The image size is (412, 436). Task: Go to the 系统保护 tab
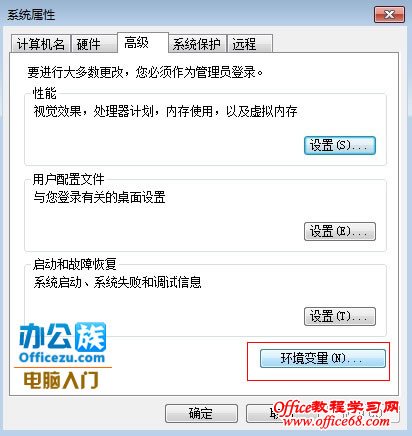tap(197, 44)
